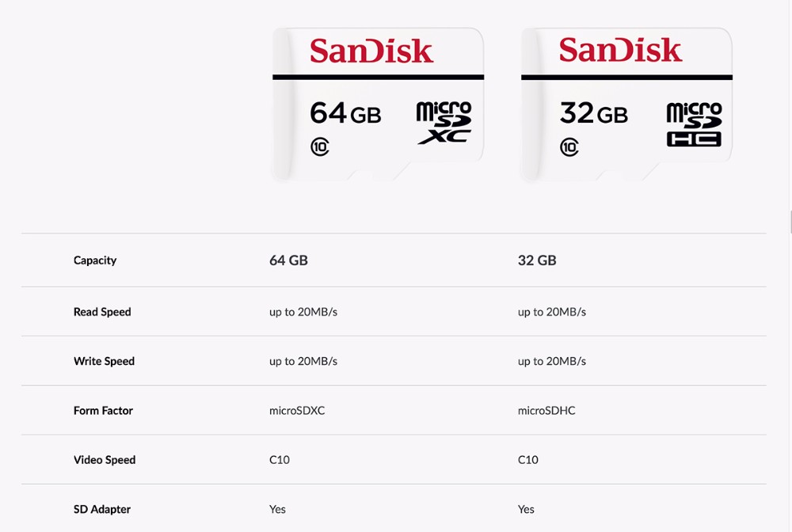Click the 64 GB text printed on the card

pyautogui.click(x=345, y=113)
